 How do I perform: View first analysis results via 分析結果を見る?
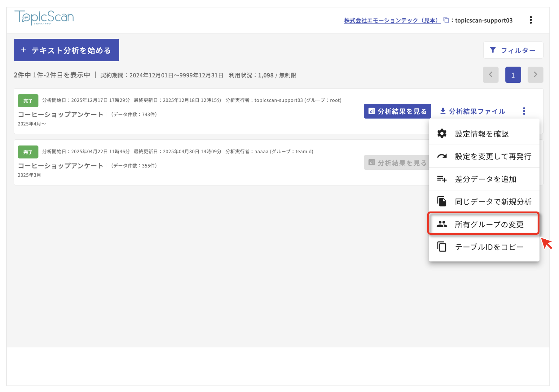[x=397, y=111]
